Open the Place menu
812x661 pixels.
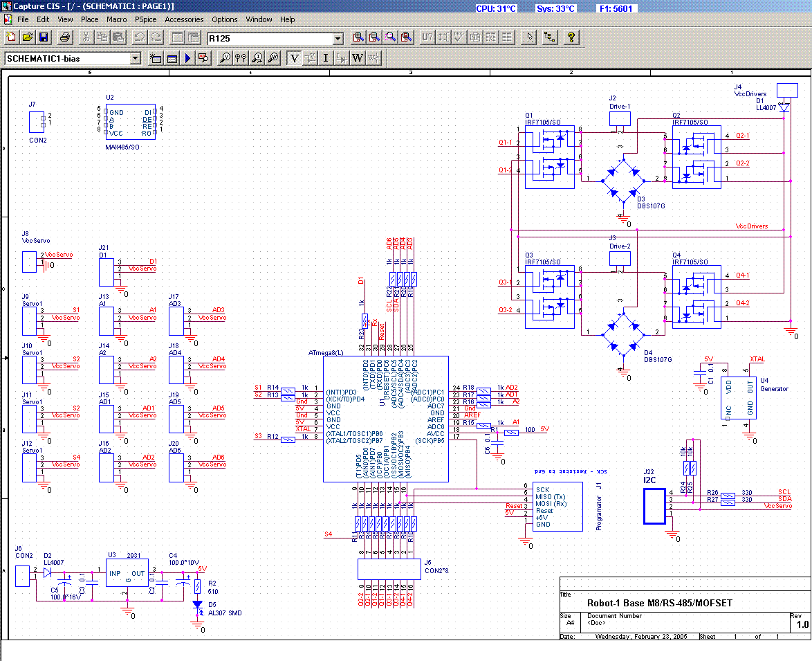point(90,19)
